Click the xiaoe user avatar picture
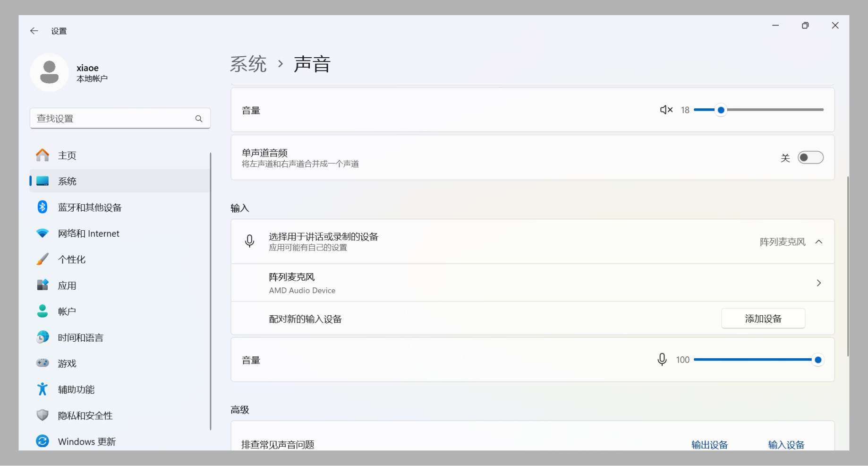 [50, 72]
